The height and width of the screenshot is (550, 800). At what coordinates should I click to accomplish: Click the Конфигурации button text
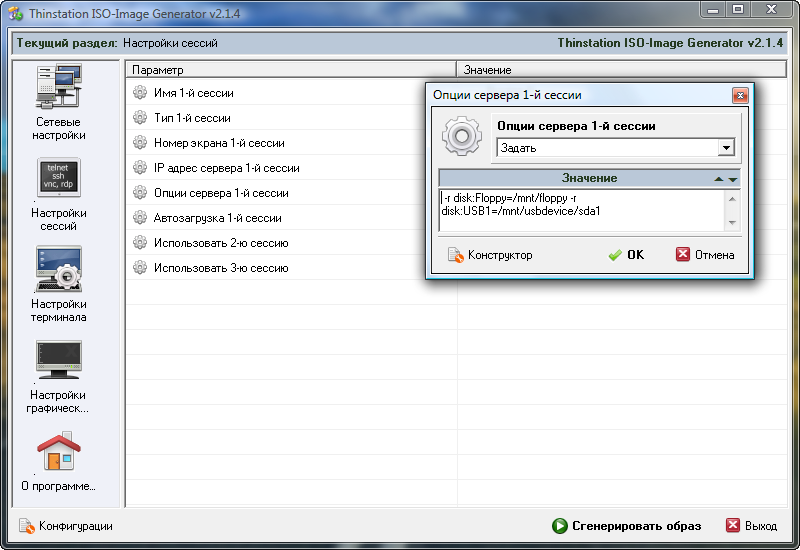[x=76, y=526]
